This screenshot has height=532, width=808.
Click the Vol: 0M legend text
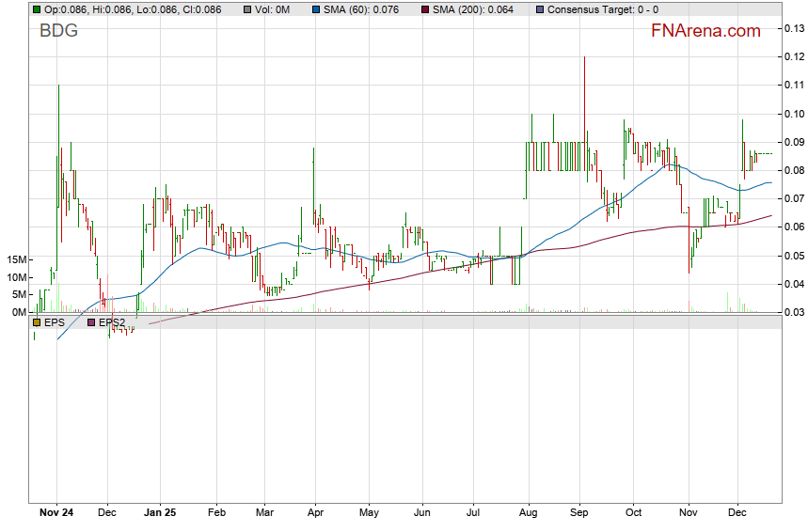(x=272, y=9)
